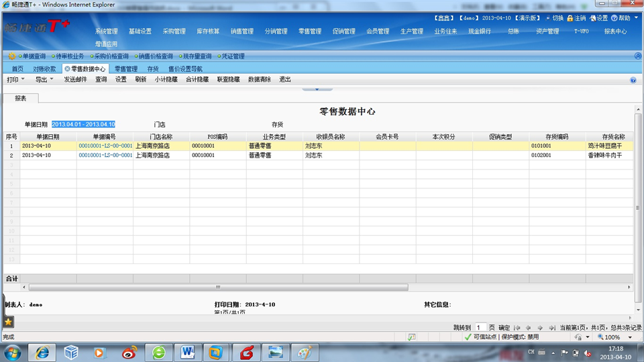
Task: Click the 存货编码 cell 0101001
Action: [557, 145]
